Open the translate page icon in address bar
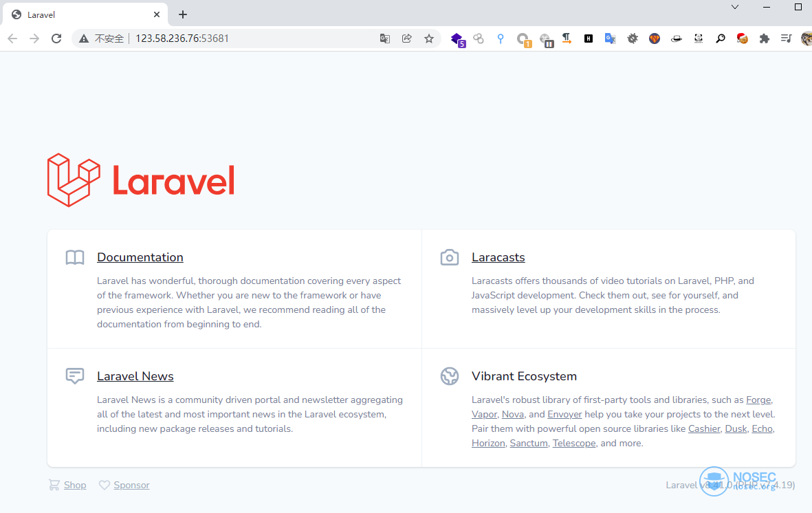This screenshot has height=513, width=812. point(385,39)
